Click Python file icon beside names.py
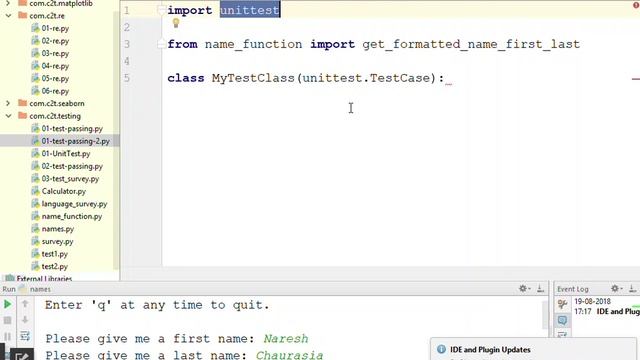Viewport: 640px width, 360px height. tap(36, 229)
